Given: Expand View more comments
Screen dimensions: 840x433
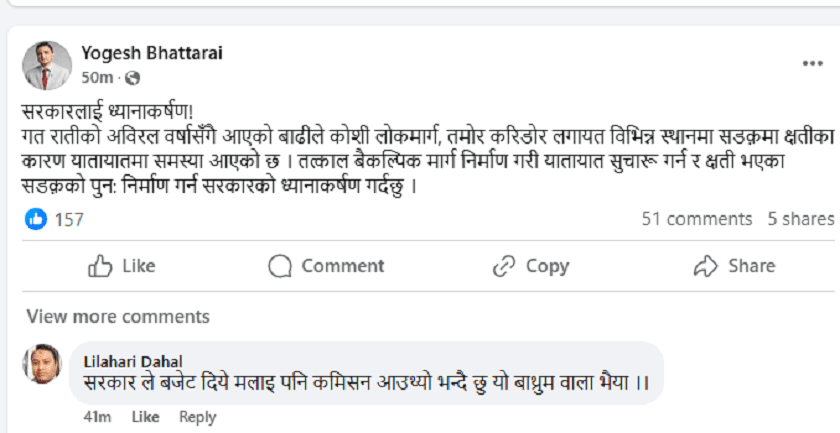Looking at the screenshot, I should pos(118,317).
